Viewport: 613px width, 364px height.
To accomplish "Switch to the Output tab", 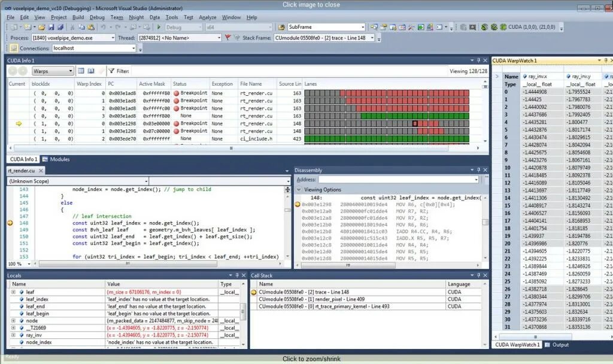I will click(557, 345).
